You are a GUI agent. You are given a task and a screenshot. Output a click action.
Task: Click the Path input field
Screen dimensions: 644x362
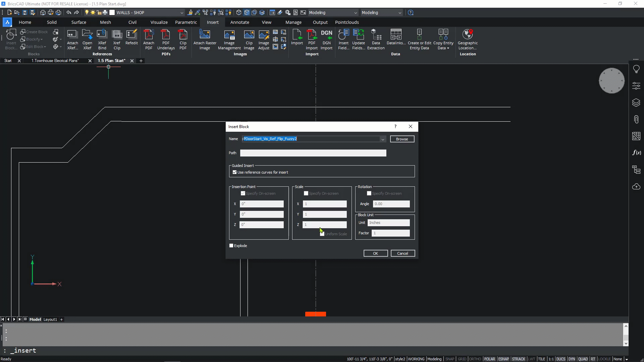pos(313,153)
